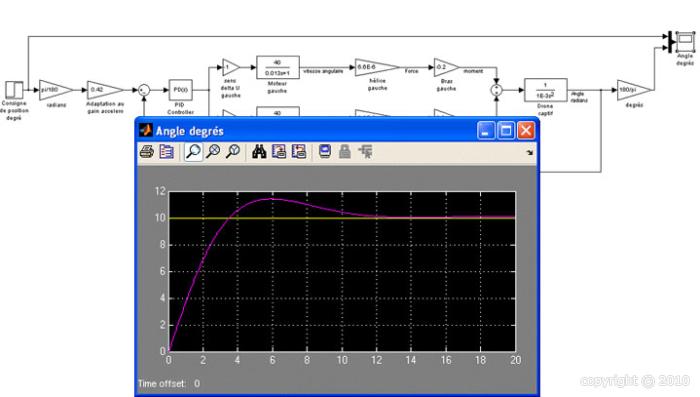Close the Angle degrés scope window
700x397 pixels.
(526, 131)
